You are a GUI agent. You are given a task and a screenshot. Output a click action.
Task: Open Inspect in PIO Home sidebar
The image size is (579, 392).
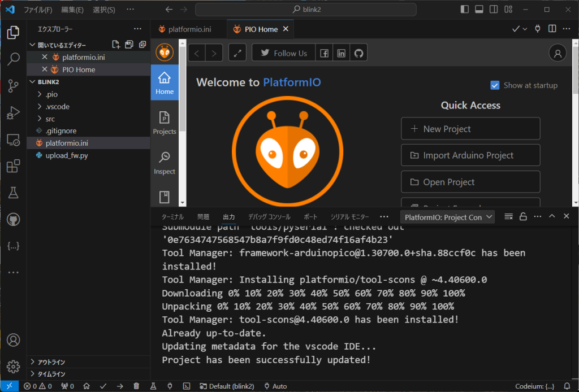pyautogui.click(x=165, y=163)
